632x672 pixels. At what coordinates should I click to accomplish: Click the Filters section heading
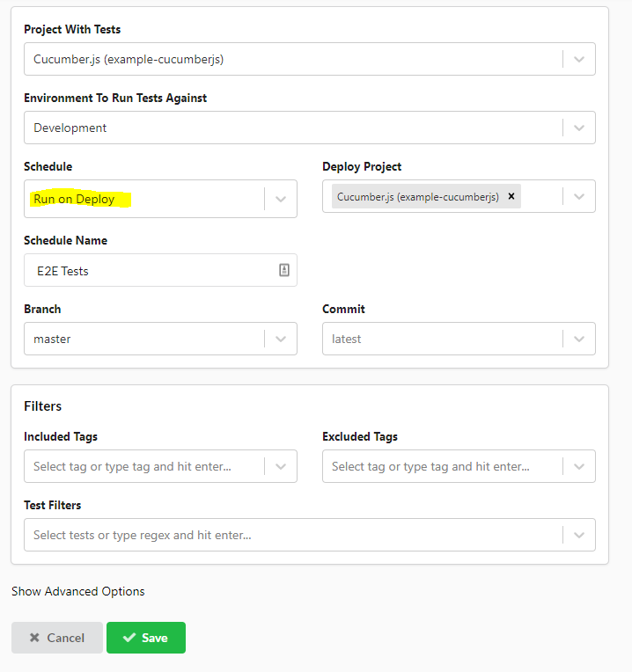(x=43, y=405)
